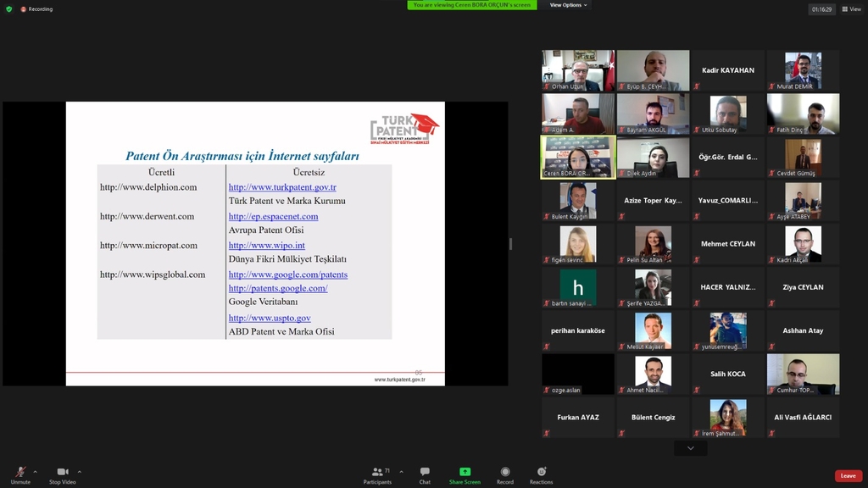The image size is (868, 488).
Task: Click the Azize Toper Kay... participant tile
Action: [654, 200]
